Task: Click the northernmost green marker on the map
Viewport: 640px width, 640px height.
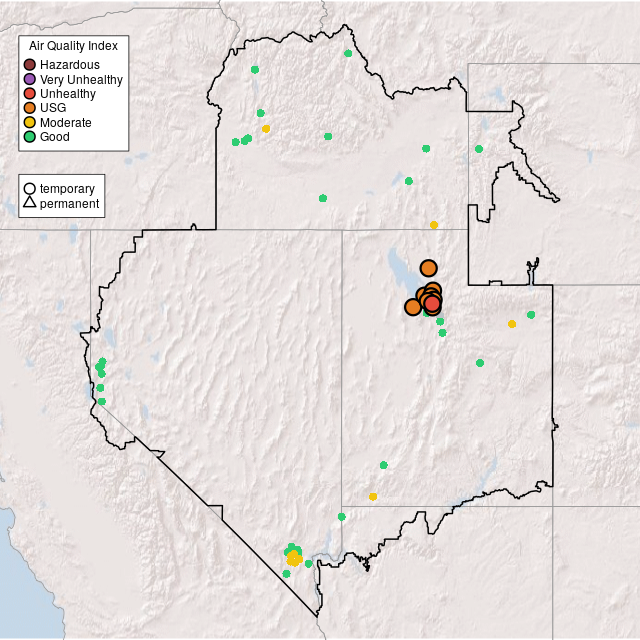Action: [x=347, y=53]
